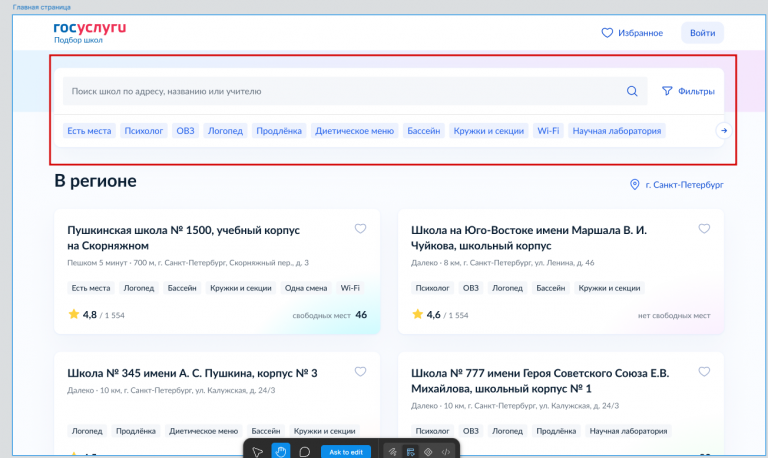This screenshot has width=768, height=458.
Task: Click Диетическое меню tag in Школа № 345 card
Action: click(x=204, y=431)
